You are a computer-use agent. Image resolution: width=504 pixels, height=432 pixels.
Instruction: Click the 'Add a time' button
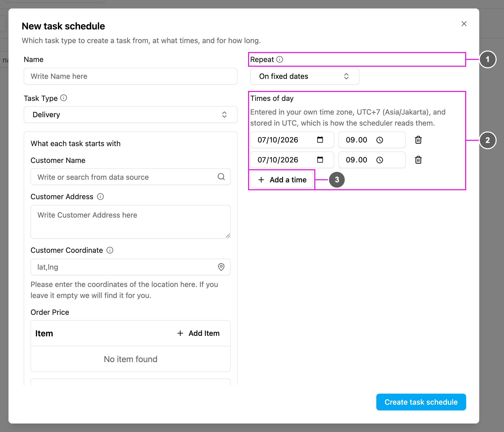click(282, 180)
